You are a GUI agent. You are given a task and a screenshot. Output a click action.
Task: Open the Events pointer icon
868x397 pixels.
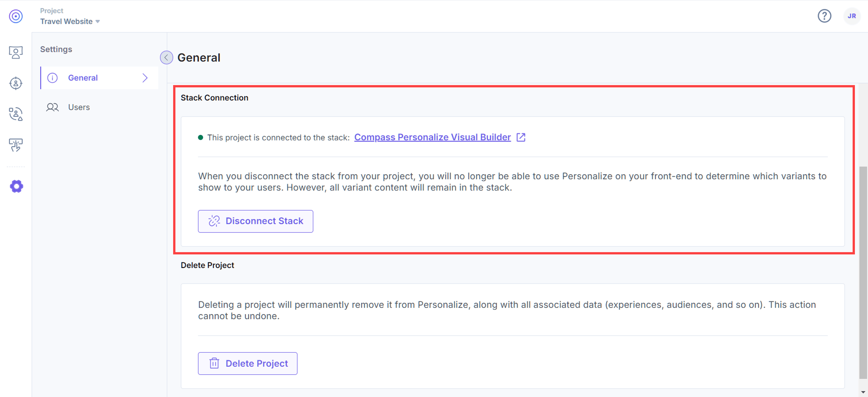(16, 145)
